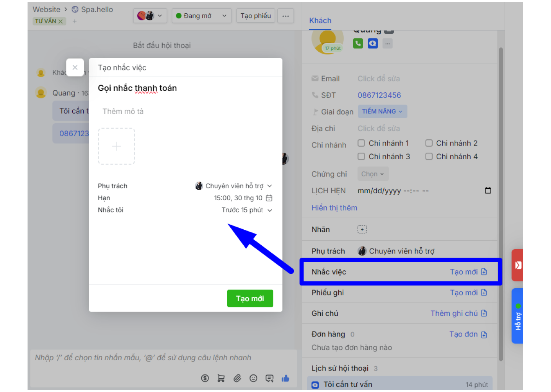This screenshot has height=392, width=551.
Task: Click the green phone call icon
Action: (x=358, y=44)
